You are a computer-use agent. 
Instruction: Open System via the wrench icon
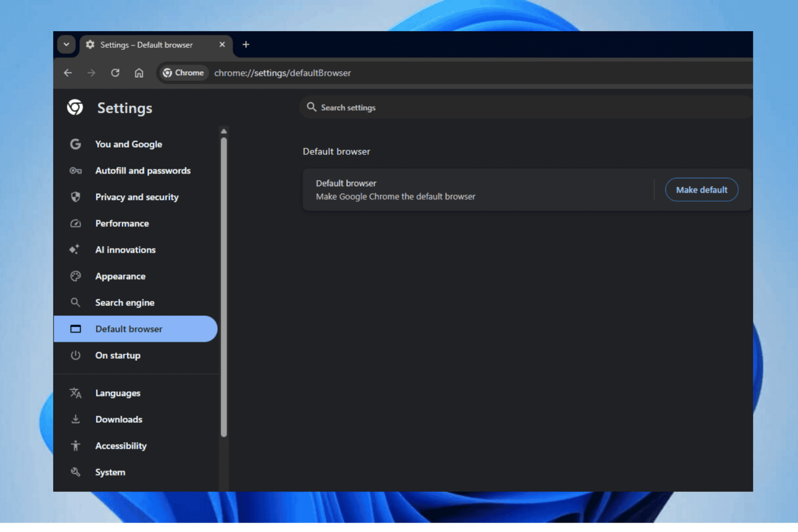pos(75,472)
